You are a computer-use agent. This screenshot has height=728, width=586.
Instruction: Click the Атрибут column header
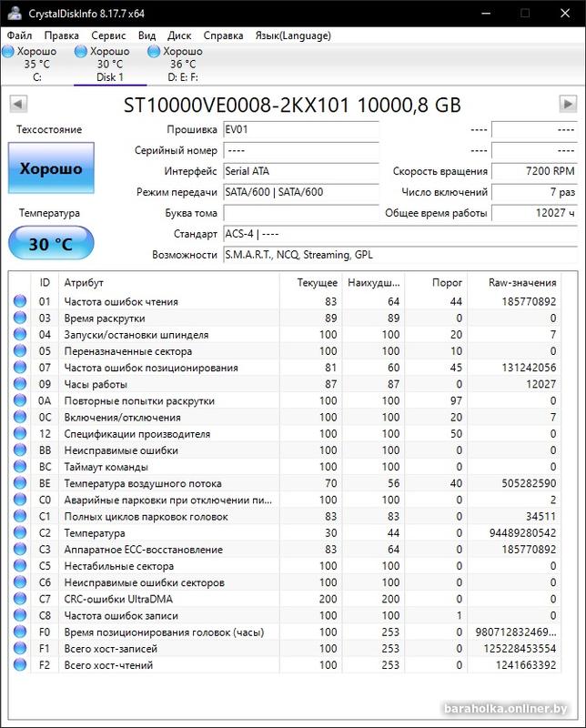pos(169,283)
